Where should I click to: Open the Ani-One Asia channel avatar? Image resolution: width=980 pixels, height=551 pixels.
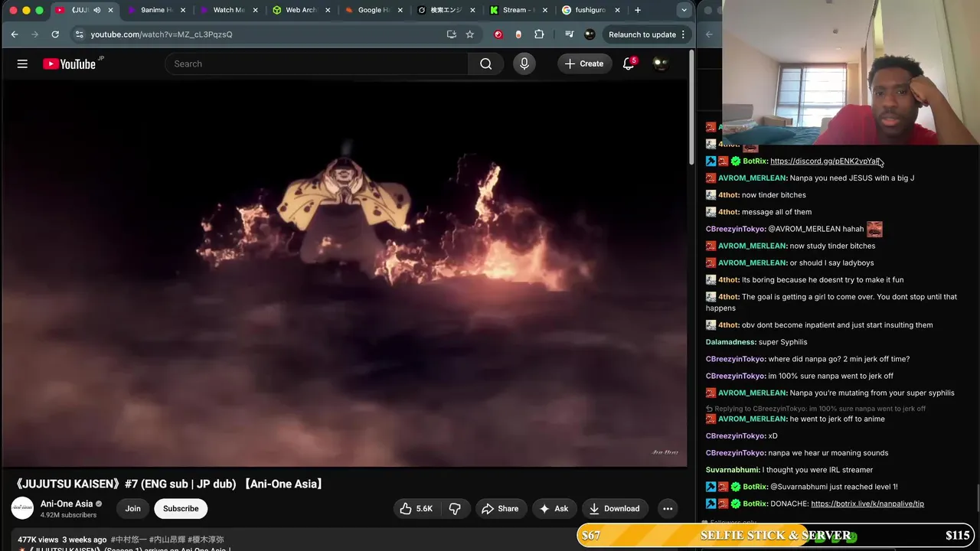coord(22,508)
